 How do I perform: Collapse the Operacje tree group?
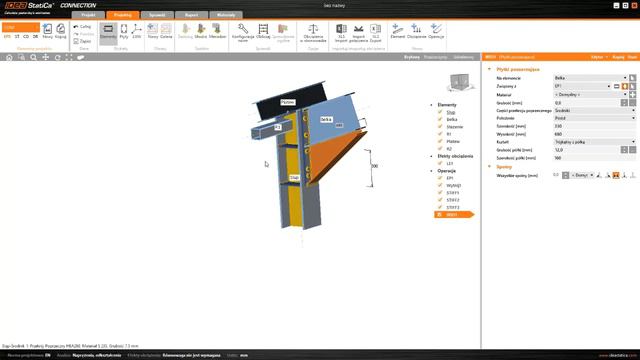(431, 171)
